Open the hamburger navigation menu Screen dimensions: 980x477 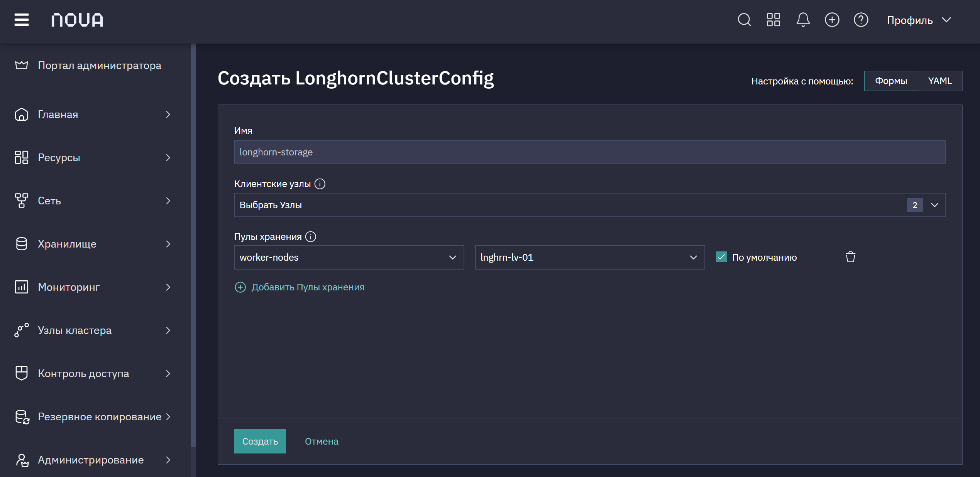[22, 20]
